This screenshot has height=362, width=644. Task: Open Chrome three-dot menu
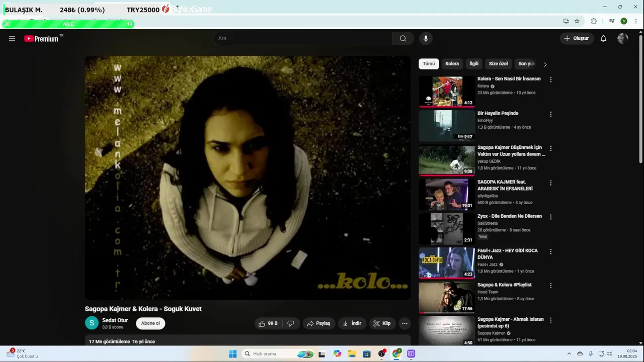(636, 21)
